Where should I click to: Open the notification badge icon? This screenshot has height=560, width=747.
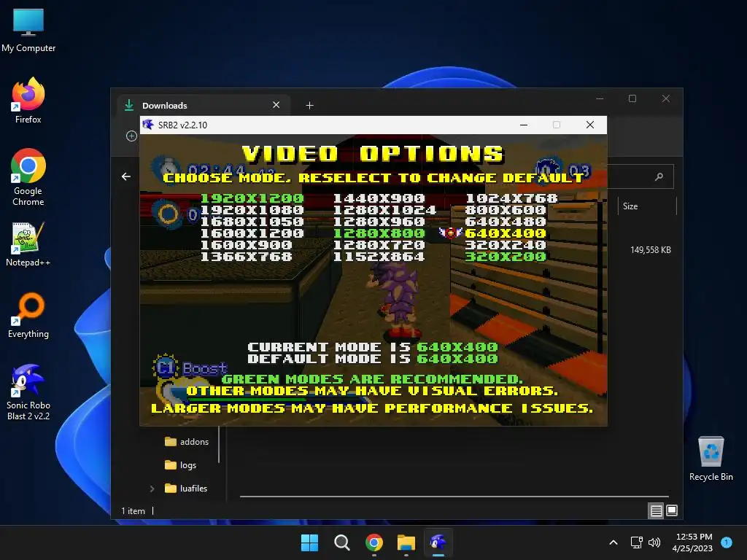(x=727, y=542)
